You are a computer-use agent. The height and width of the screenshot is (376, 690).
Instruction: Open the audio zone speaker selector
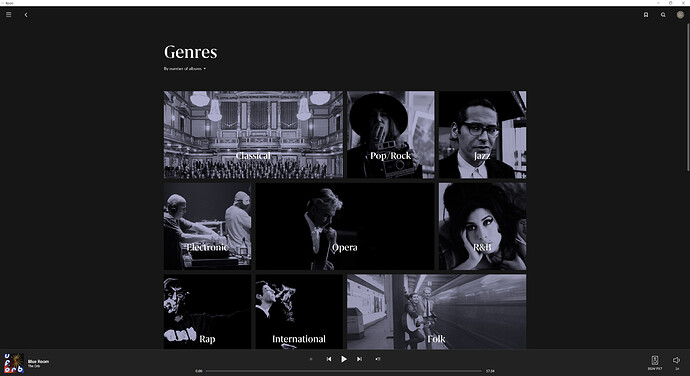pos(655,362)
